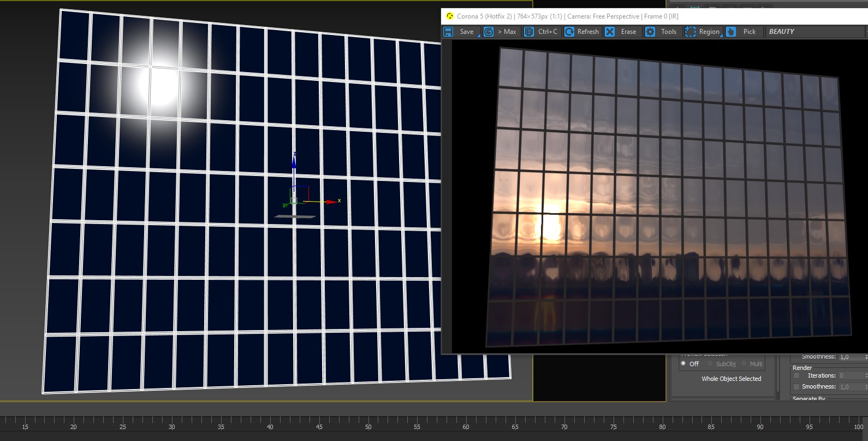Click the Tools text label

669,32
